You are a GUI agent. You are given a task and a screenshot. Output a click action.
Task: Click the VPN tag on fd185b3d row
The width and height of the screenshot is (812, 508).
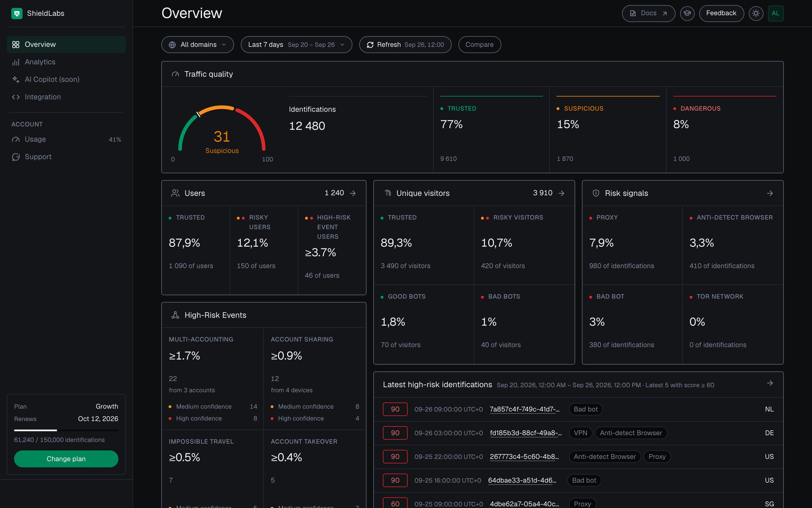click(x=581, y=433)
